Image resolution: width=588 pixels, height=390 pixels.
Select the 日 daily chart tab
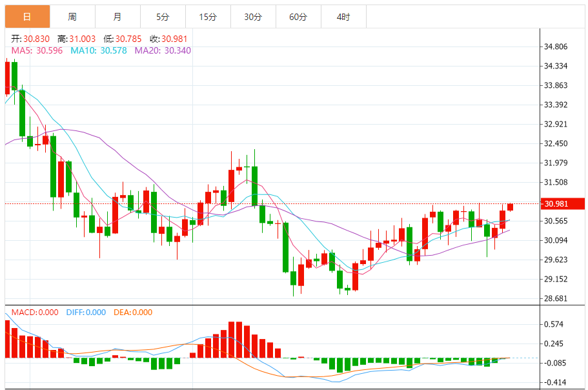click(x=27, y=17)
